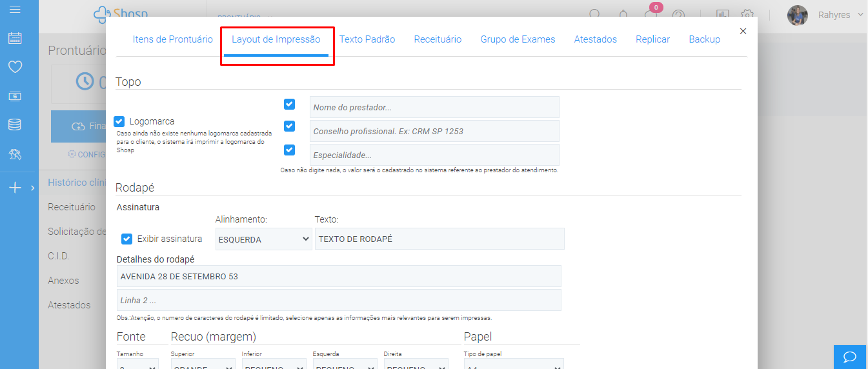Image resolution: width=868 pixels, height=369 pixels.
Task: Focus the Linha 2 footer field
Action: (x=339, y=300)
